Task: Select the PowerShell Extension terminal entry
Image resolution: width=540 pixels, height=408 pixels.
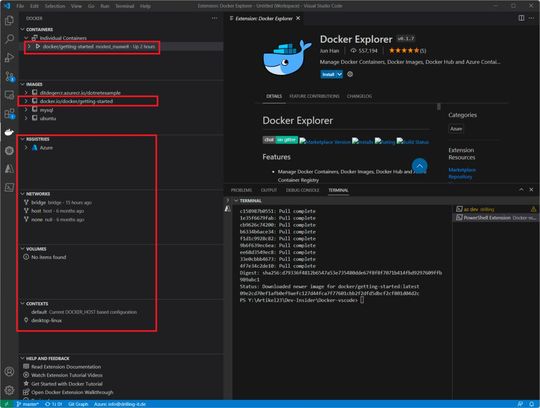Action: (x=496, y=218)
